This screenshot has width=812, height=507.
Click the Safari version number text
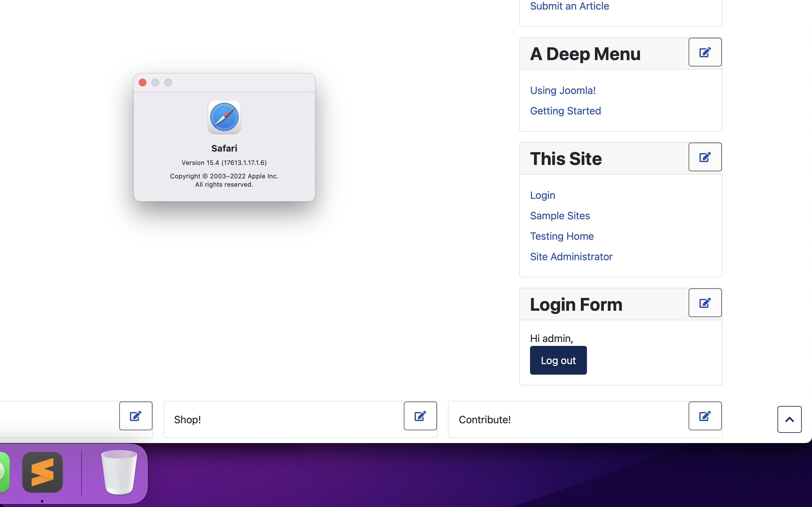point(224,163)
